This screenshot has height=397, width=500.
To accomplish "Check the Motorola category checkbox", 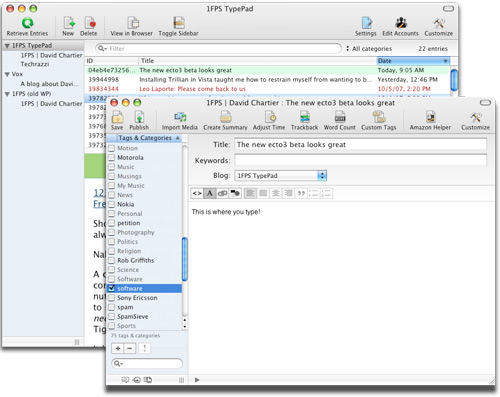I will click(x=112, y=157).
